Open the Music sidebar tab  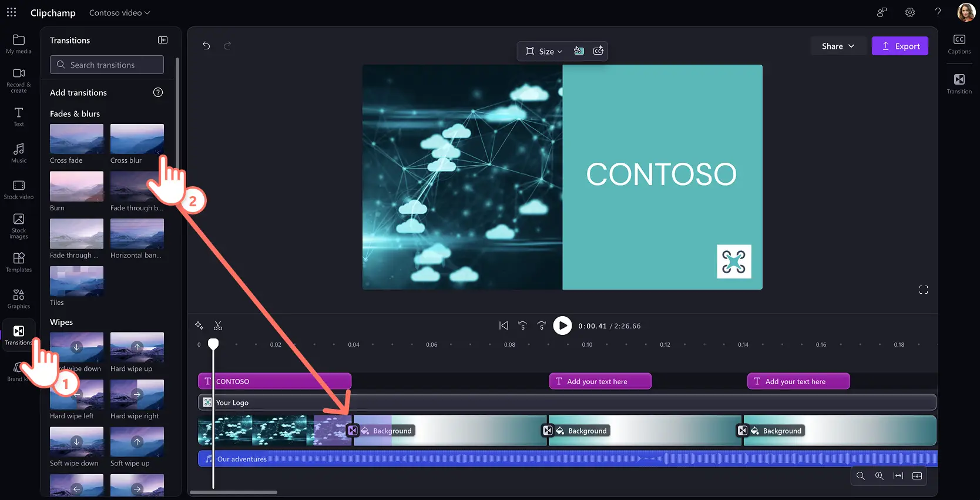19,153
